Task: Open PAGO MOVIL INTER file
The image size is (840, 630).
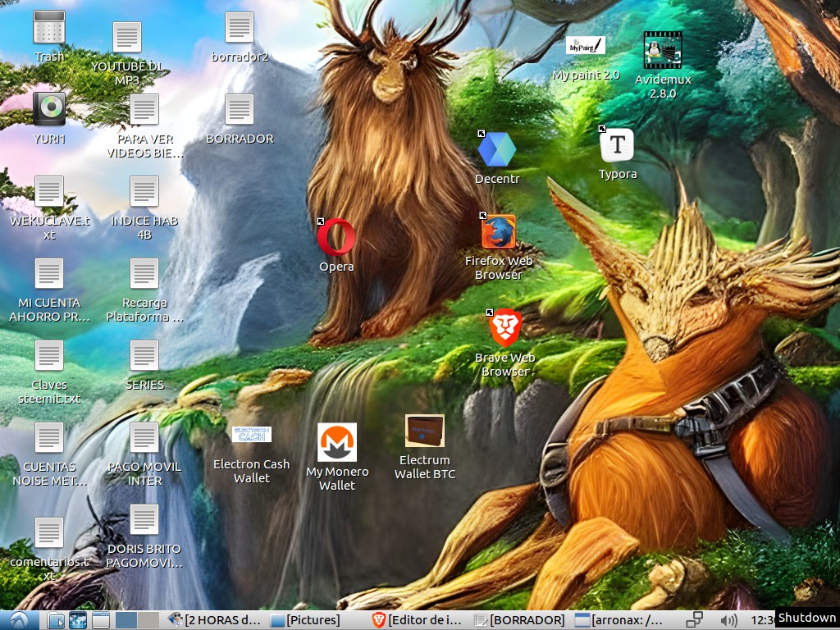Action: [x=144, y=437]
